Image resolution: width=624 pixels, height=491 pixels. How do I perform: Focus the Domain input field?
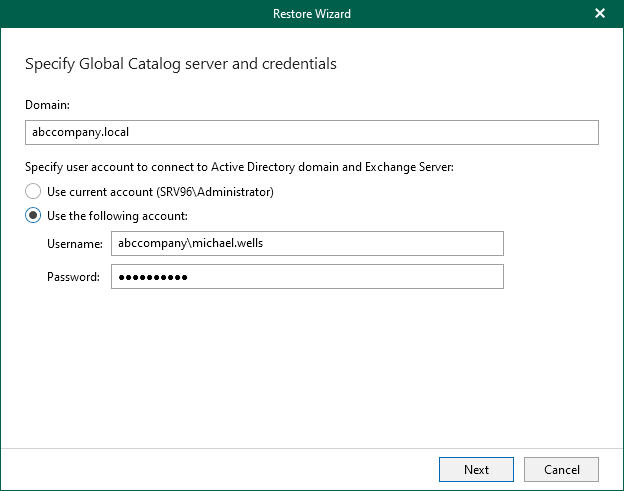click(x=400, y=132)
